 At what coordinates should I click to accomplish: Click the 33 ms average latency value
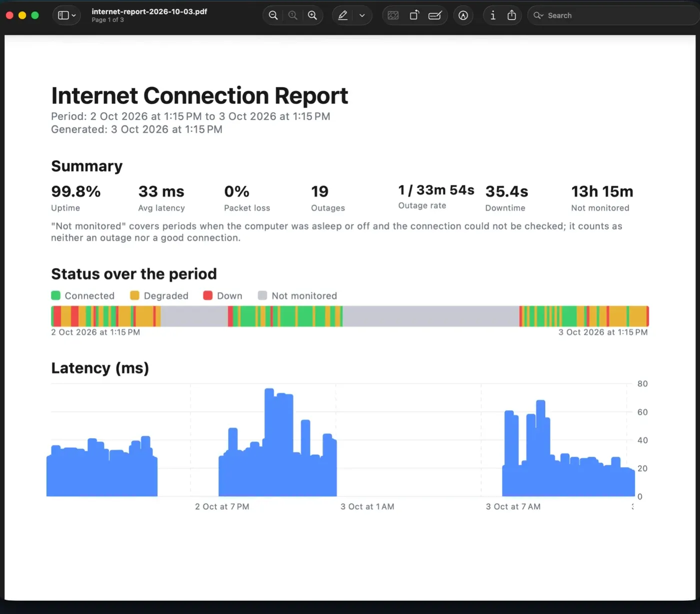pos(161,192)
